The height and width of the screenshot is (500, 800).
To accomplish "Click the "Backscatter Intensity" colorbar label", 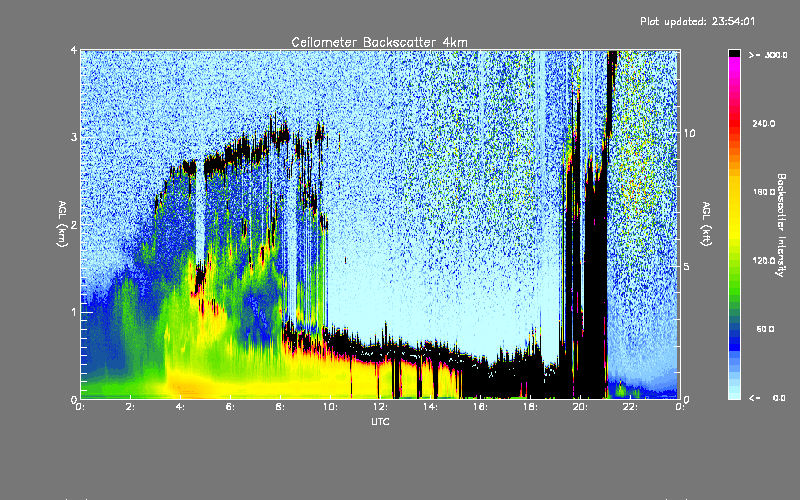I will coord(781,225).
